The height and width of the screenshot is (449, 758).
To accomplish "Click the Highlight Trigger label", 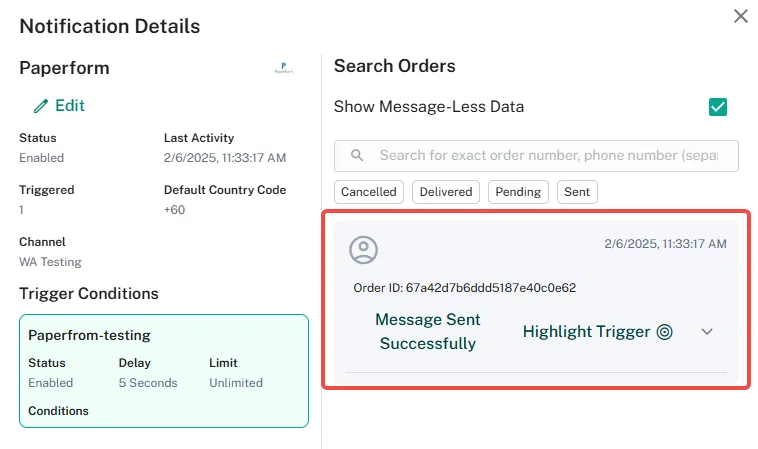I will pos(587,332).
